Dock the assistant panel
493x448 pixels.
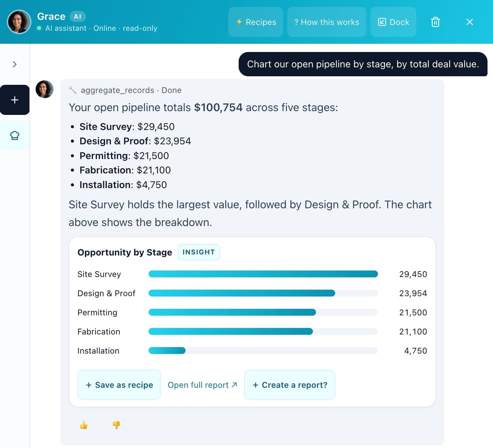[x=393, y=22]
